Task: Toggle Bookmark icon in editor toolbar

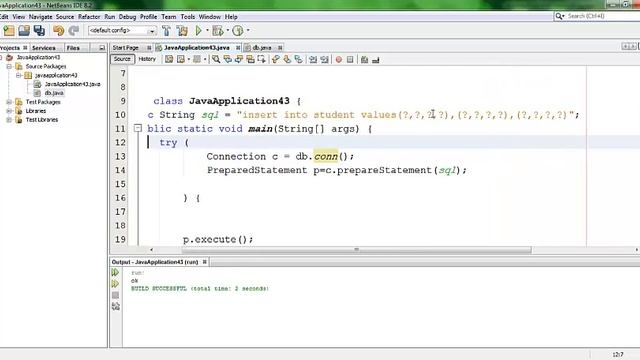Action: [x=299, y=60]
